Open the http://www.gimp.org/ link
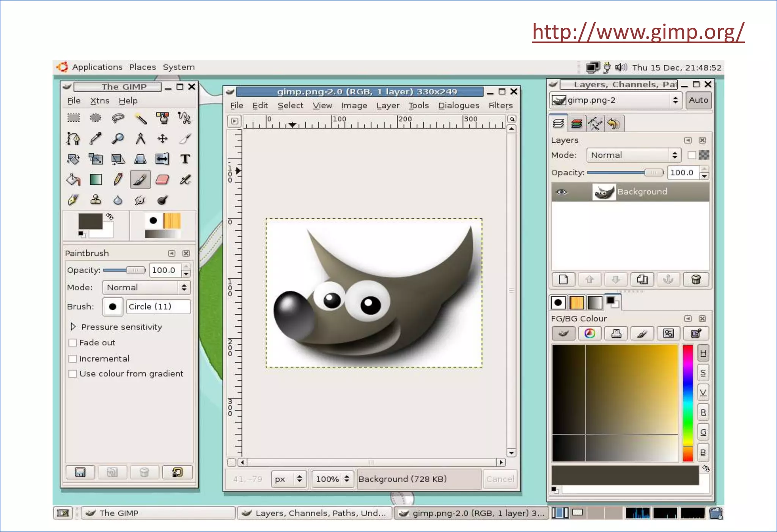This screenshot has height=532, width=777. [638, 31]
